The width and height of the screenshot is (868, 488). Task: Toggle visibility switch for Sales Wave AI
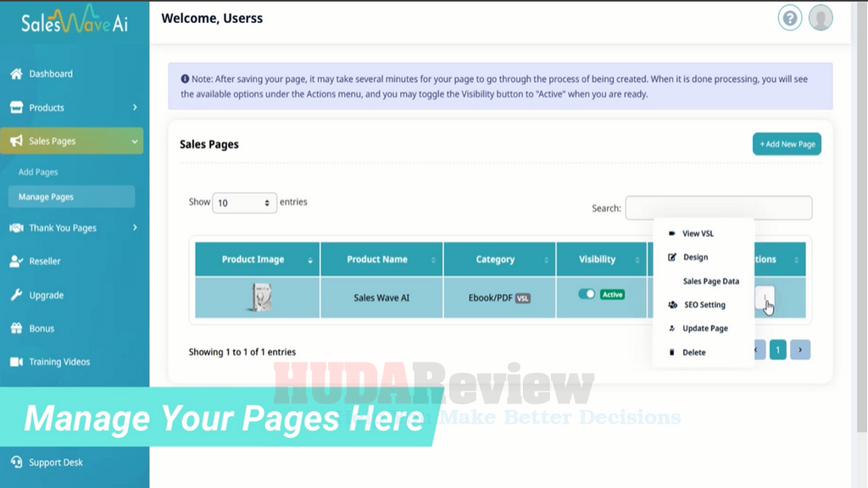click(x=587, y=294)
